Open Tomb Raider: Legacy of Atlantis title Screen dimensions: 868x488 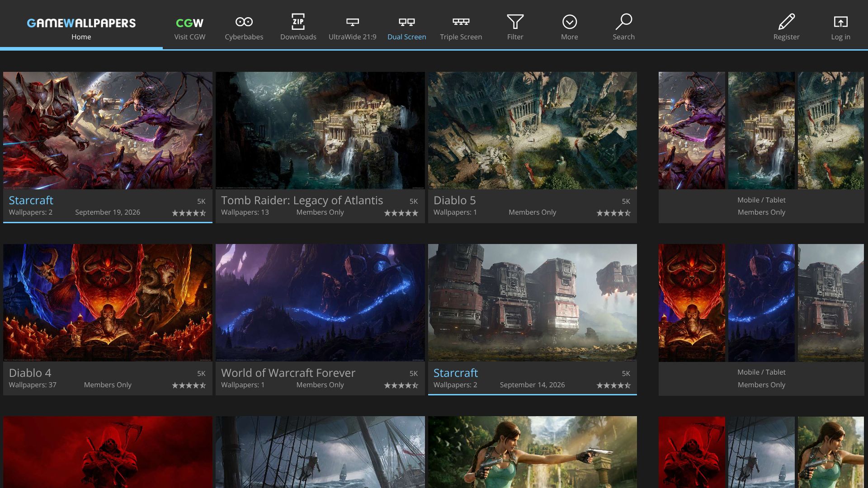tap(302, 200)
